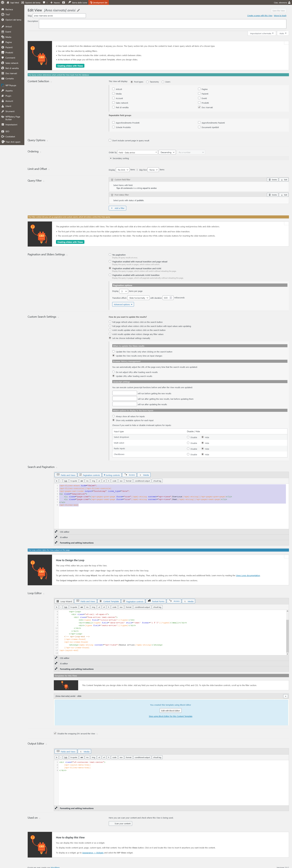The width and height of the screenshot is (292, 868).
Task: Open the Slide horizontally transition effect dropdown
Action: [x=139, y=298]
